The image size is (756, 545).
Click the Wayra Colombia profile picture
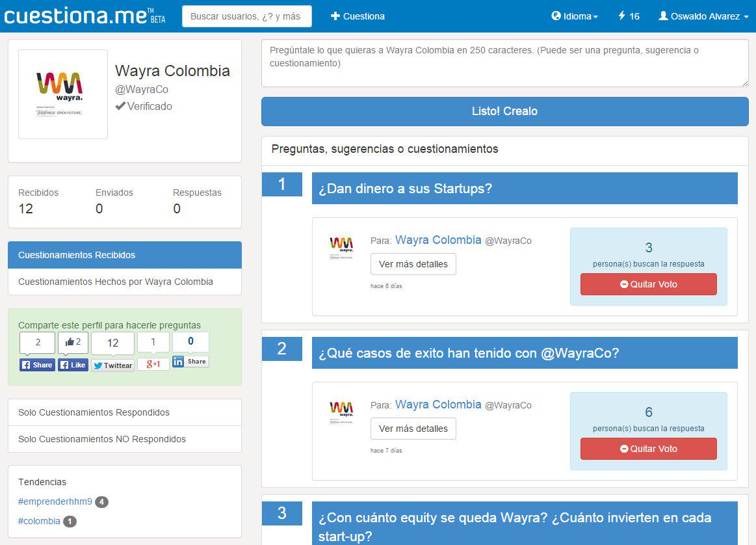(63, 94)
